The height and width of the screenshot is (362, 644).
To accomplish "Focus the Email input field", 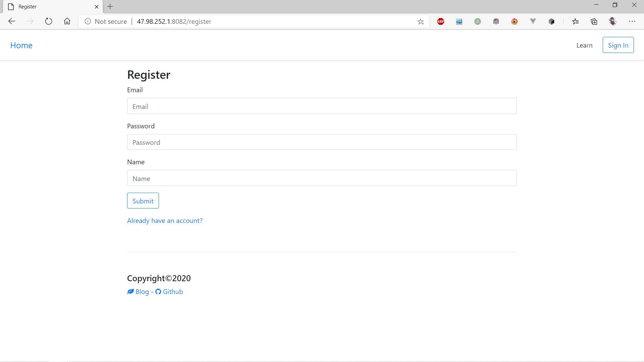I will pyautogui.click(x=322, y=106).
